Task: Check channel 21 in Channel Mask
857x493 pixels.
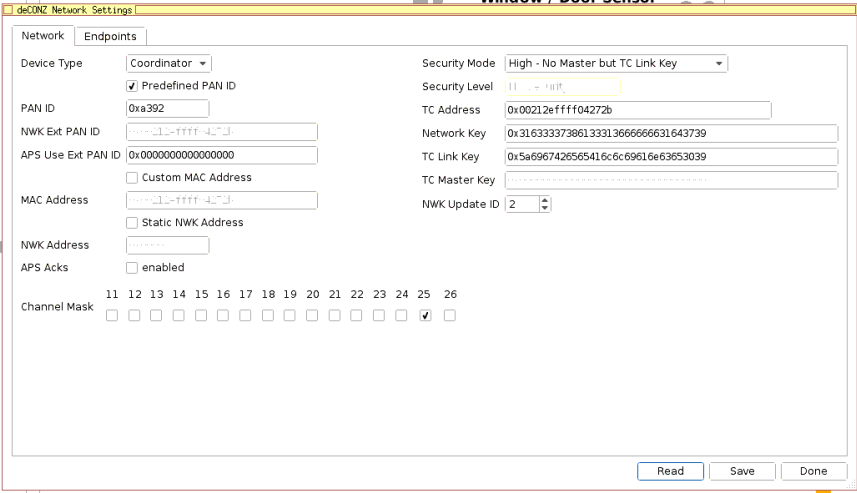Action: coord(334,315)
